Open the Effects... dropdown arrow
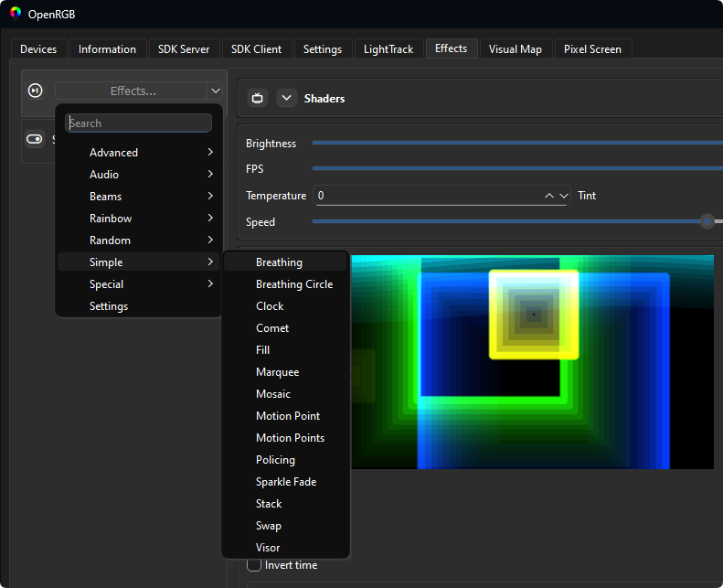This screenshot has width=723, height=588. tap(216, 91)
